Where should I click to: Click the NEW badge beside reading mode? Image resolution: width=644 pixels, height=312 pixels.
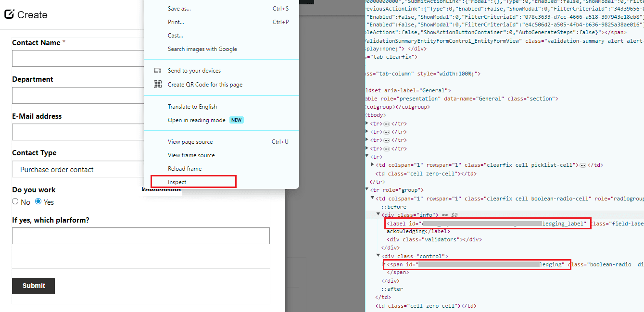236,120
